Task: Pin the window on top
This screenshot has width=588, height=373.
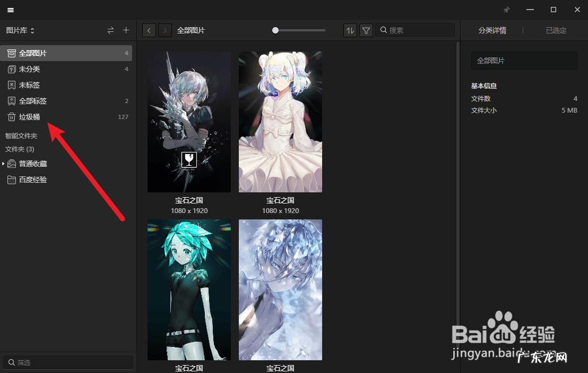Action: (506, 10)
